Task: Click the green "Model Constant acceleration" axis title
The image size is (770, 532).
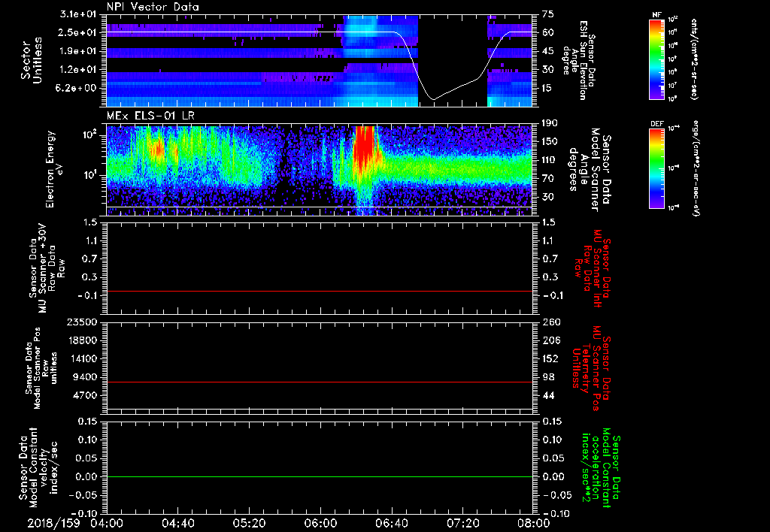Action: tap(600, 467)
